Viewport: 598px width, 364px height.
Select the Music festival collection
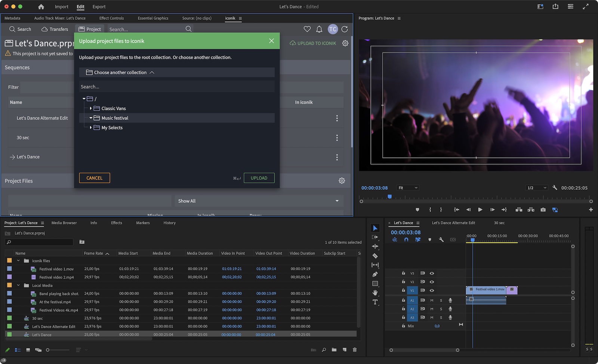pyautogui.click(x=115, y=118)
